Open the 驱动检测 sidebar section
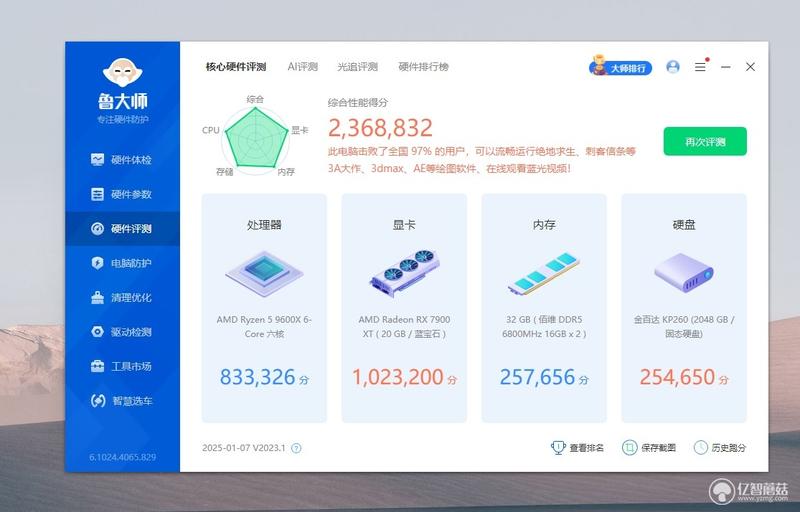 121,332
